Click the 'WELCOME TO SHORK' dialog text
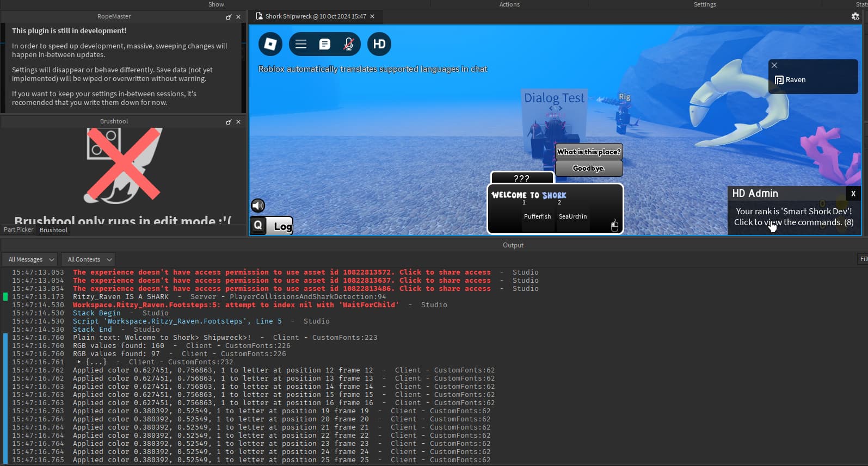Screen dimensions: 868x466 529,195
